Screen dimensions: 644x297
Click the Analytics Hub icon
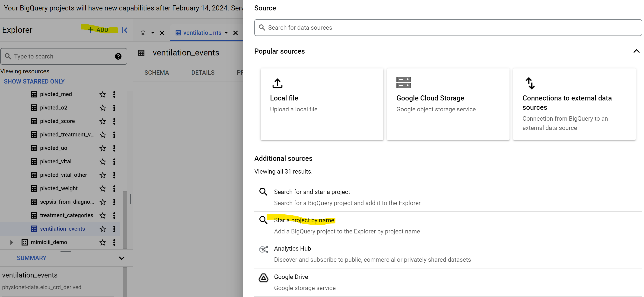pyautogui.click(x=264, y=249)
